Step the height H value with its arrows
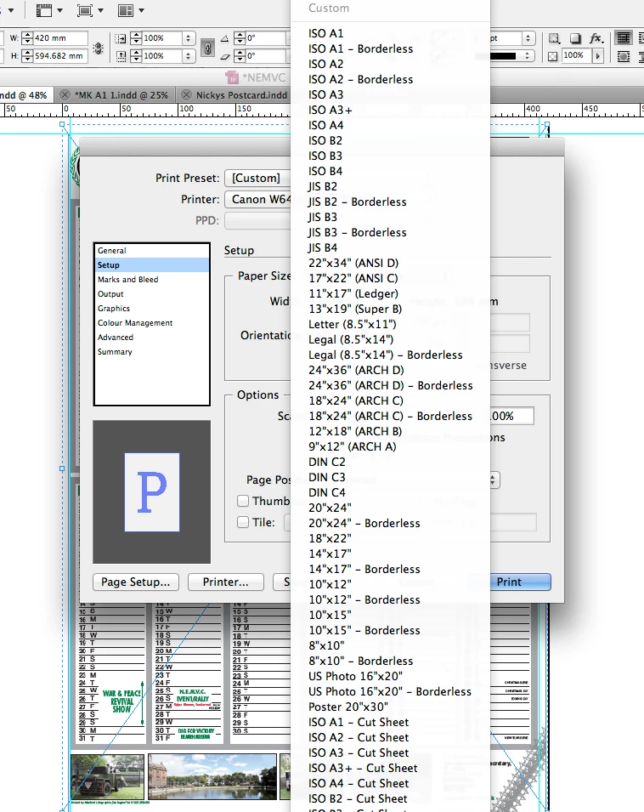The width and height of the screenshot is (644, 812). pyautogui.click(x=27, y=56)
